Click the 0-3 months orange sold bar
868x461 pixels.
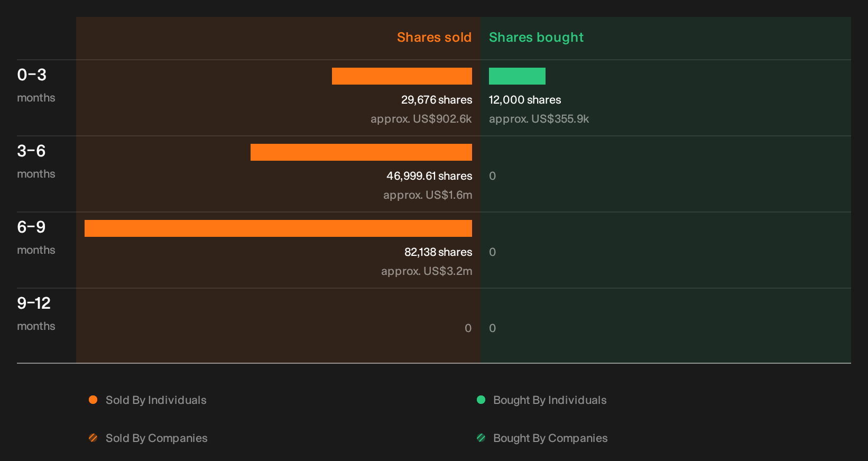[402, 76]
